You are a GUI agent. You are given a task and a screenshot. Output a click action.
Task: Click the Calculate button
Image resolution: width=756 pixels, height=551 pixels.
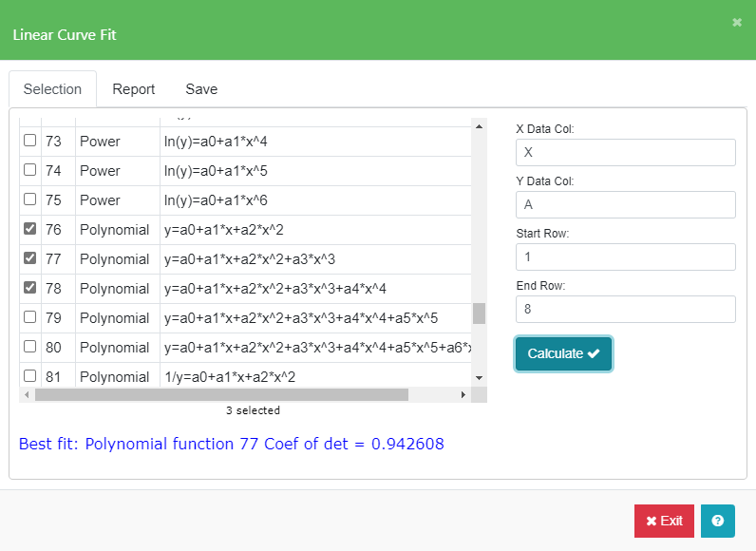point(563,353)
